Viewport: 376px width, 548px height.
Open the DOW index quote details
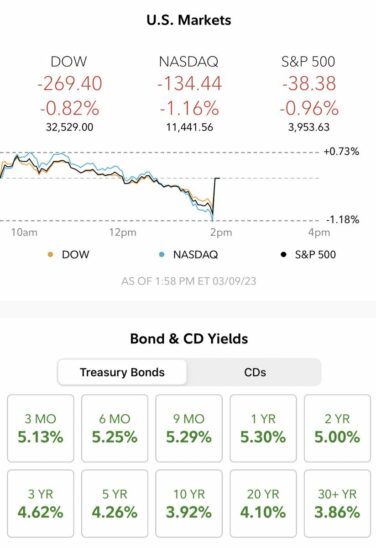(70, 94)
